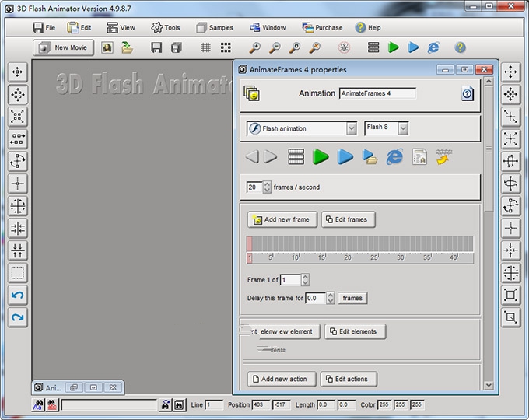This screenshot has height=420, width=529.
Task: Open the Samples menu
Action: pos(215,28)
